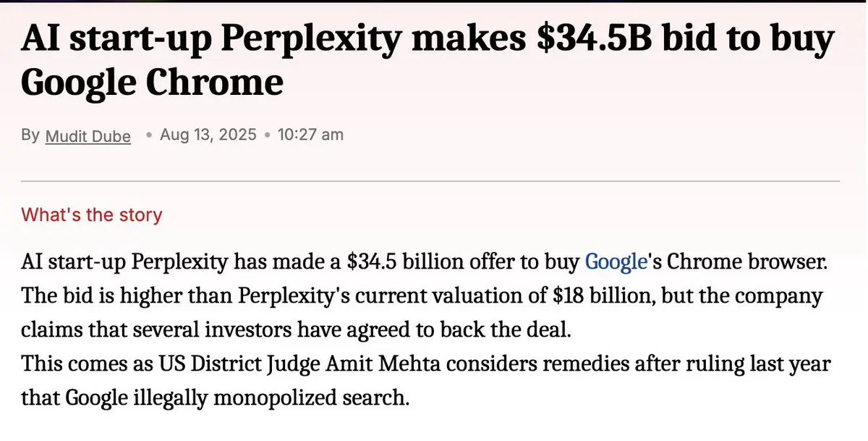This screenshot has height=441, width=868.
Task: Click the article headline about Perplexity's bid
Action: pyautogui.click(x=427, y=59)
